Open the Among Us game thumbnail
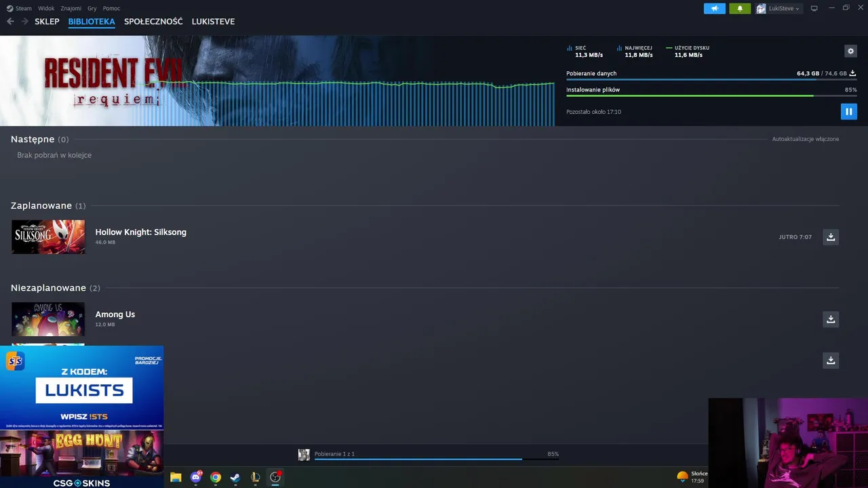The width and height of the screenshot is (868, 488). point(48,319)
